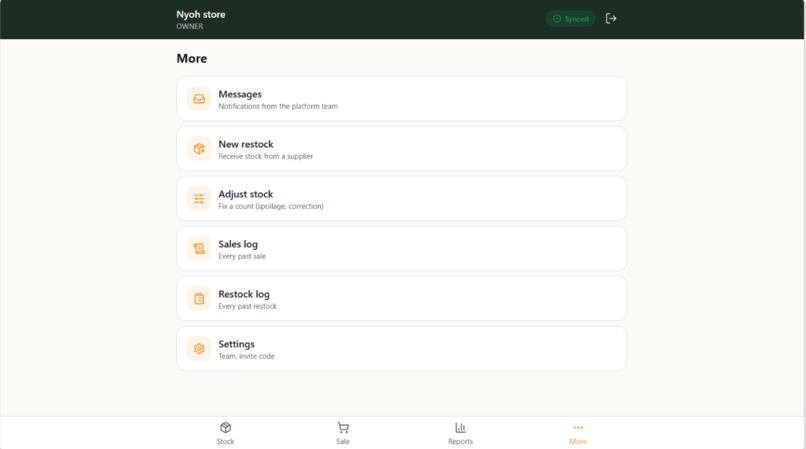This screenshot has width=806, height=449.
Task: Click 'Receive stock from a supplier' text
Action: (266, 156)
